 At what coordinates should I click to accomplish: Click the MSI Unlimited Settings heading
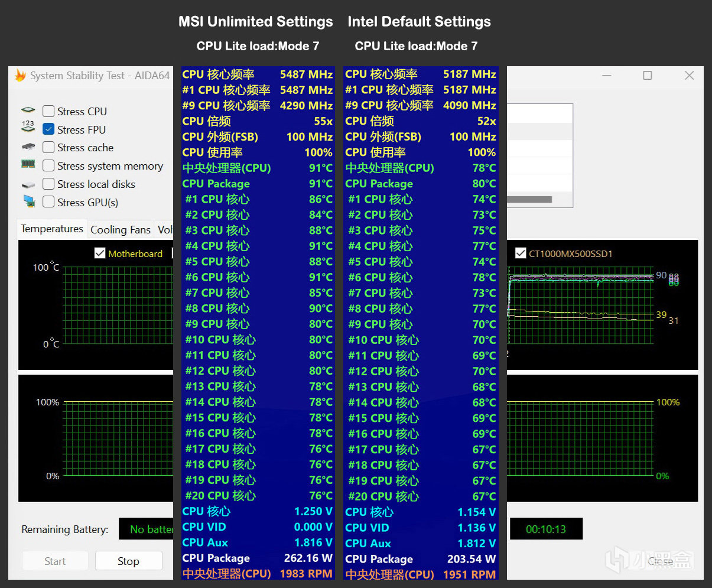tap(256, 22)
